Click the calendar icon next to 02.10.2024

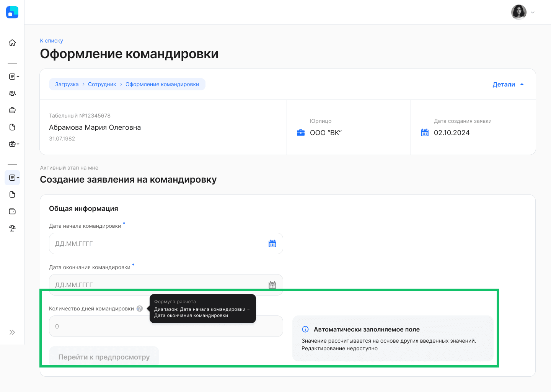[425, 133]
